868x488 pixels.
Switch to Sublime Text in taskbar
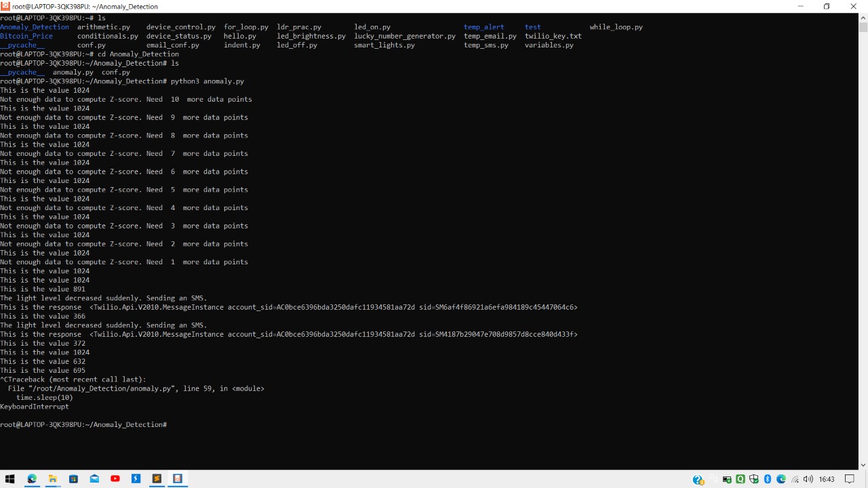(157, 479)
